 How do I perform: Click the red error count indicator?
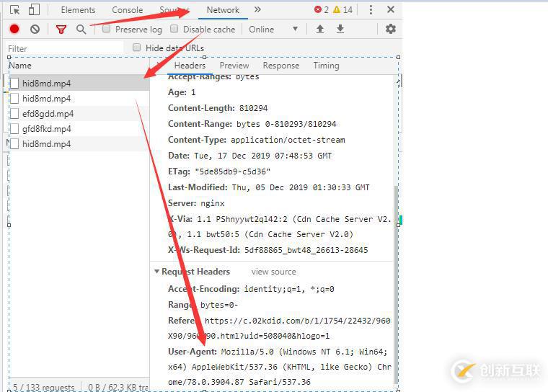[321, 9]
